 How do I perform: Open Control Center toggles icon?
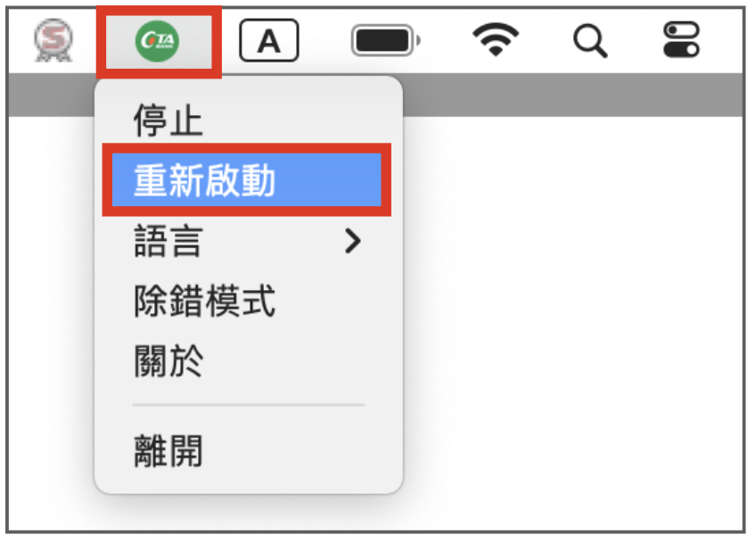click(681, 39)
